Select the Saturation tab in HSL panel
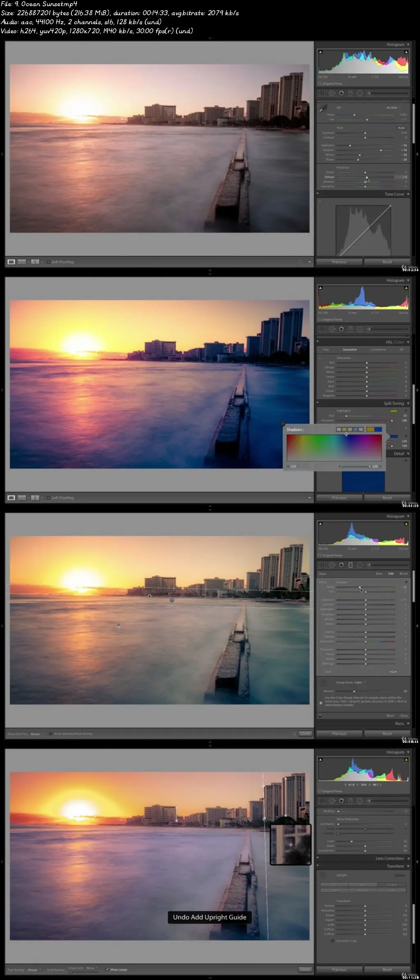This screenshot has height=980, width=420. (x=350, y=350)
